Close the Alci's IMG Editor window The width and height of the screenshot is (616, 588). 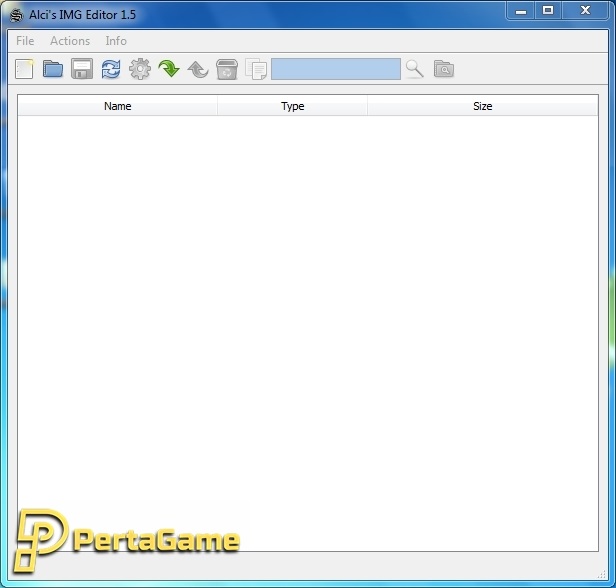[x=585, y=11]
